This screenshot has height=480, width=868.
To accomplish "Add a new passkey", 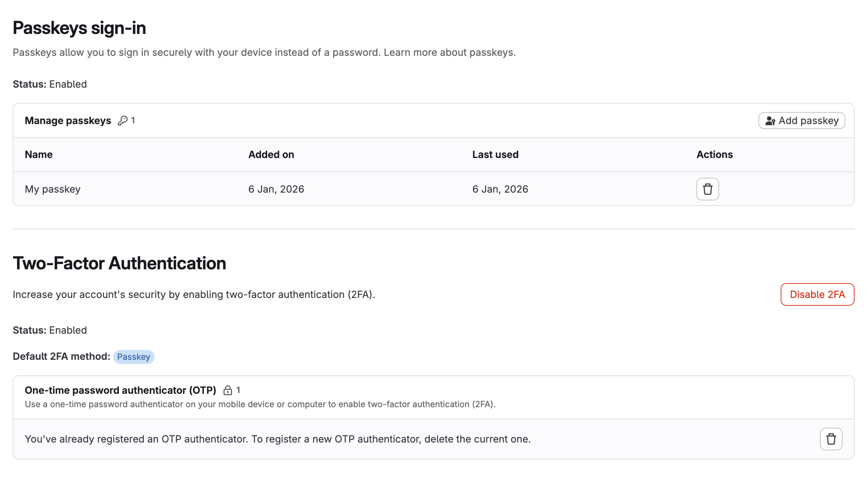I will [x=801, y=120].
